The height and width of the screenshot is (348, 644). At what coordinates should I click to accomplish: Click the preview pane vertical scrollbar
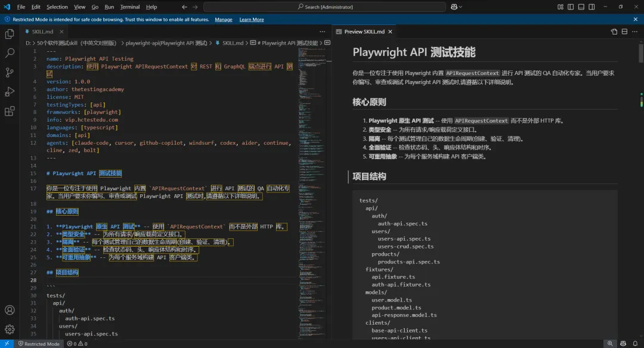tap(641, 54)
